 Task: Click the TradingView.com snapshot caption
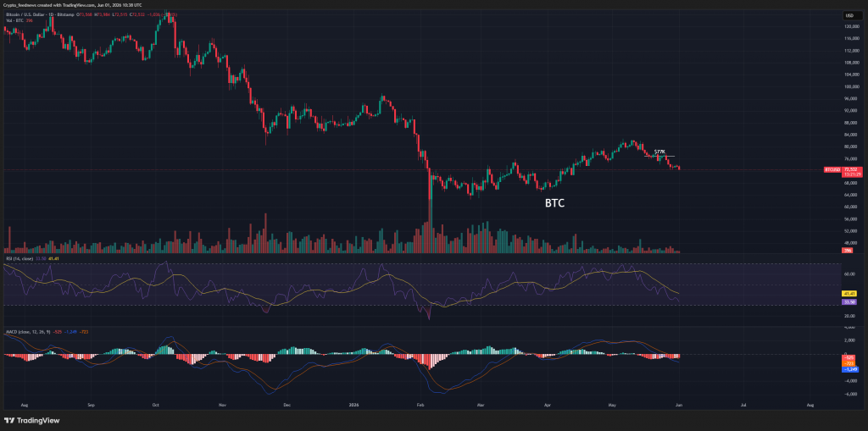tap(73, 5)
